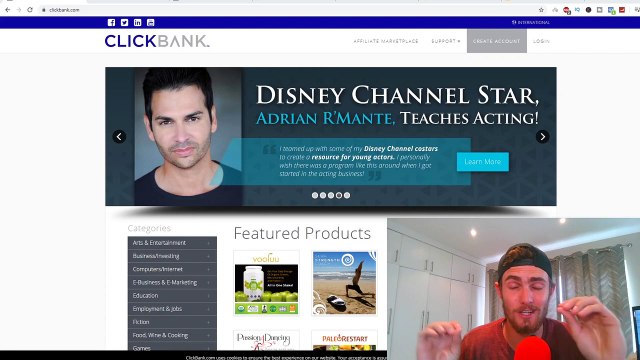Select the second carousel dot
The width and height of the screenshot is (640, 360).
pyautogui.click(x=323, y=195)
